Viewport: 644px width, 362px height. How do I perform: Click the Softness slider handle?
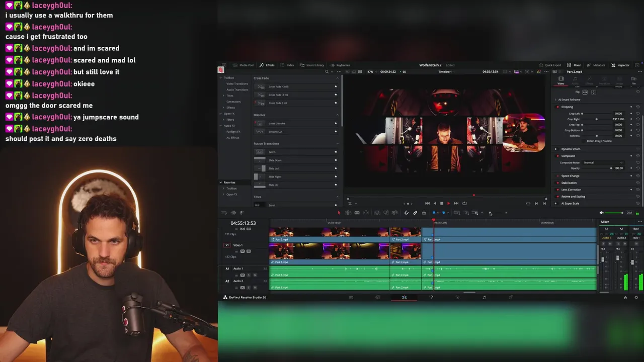pyautogui.click(x=597, y=136)
